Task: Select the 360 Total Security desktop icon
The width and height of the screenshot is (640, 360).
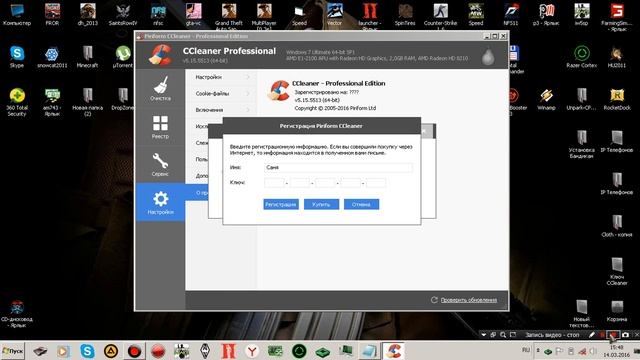Action: point(17,102)
